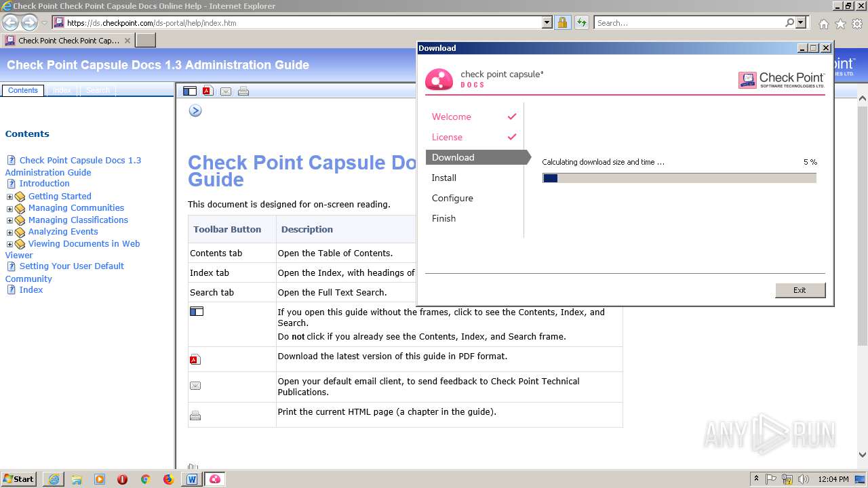
Task: Show hidden system tray icons
Action: (x=756, y=479)
